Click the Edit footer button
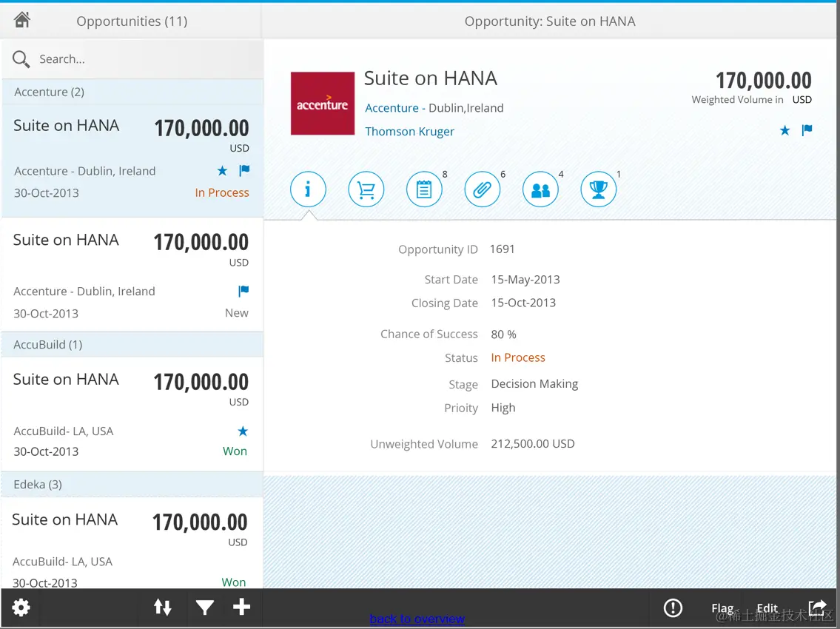 point(767,608)
